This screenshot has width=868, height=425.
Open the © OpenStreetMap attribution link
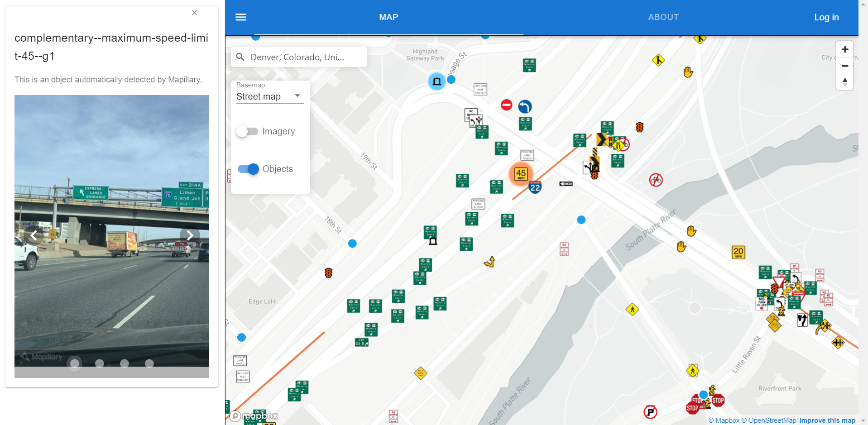point(768,420)
